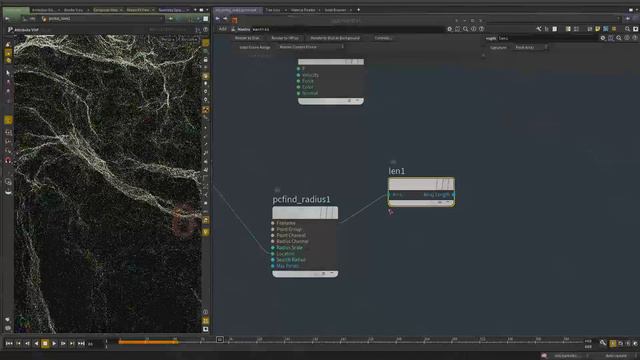Open gear menu for len1 parameters
The image size is (640, 360).
[603, 38]
